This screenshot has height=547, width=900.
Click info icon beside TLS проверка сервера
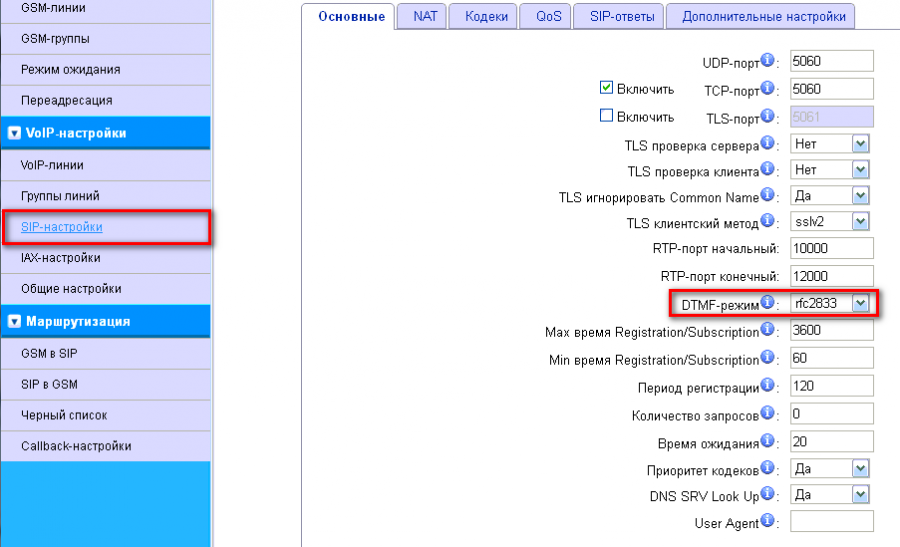pyautogui.click(x=768, y=144)
